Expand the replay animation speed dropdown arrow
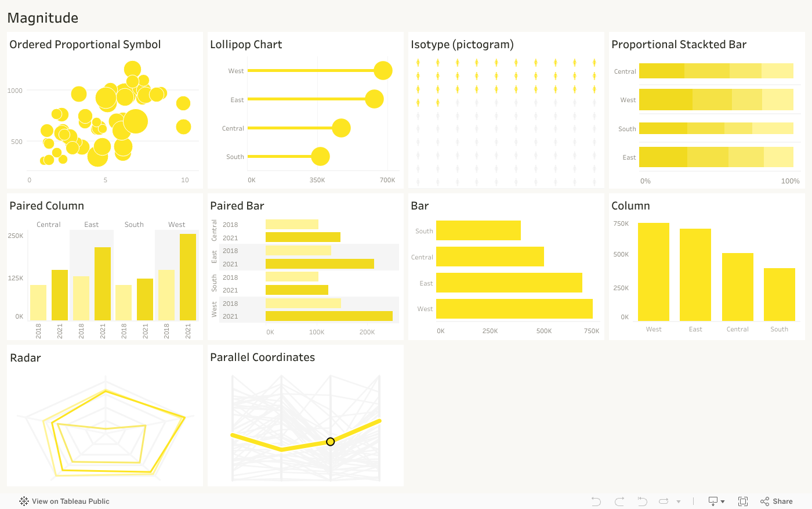 679,501
